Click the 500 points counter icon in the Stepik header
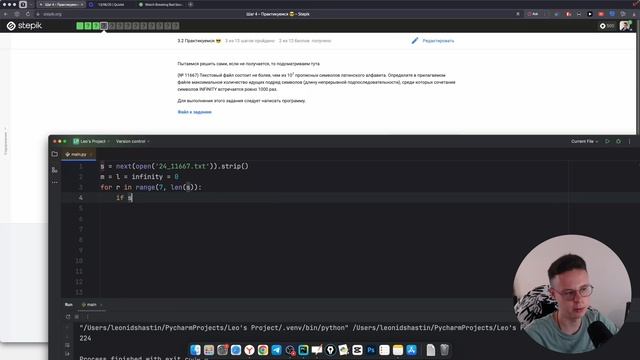The width and height of the screenshot is (640, 360). pyautogui.click(x=602, y=26)
